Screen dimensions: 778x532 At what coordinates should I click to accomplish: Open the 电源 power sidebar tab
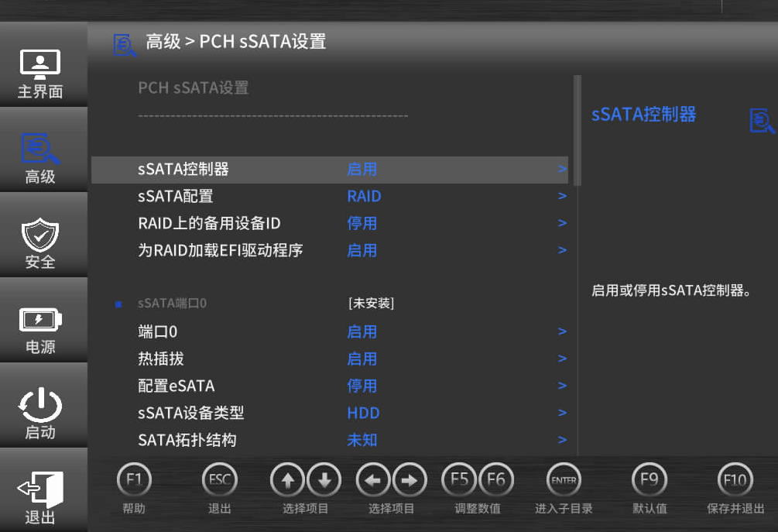point(40,329)
